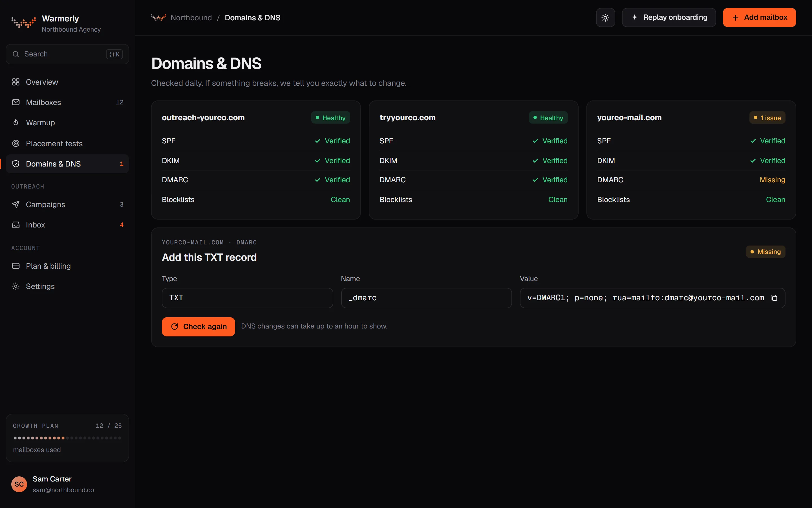Open Plan & billing
This screenshot has width=812, height=508.
(x=67, y=266)
